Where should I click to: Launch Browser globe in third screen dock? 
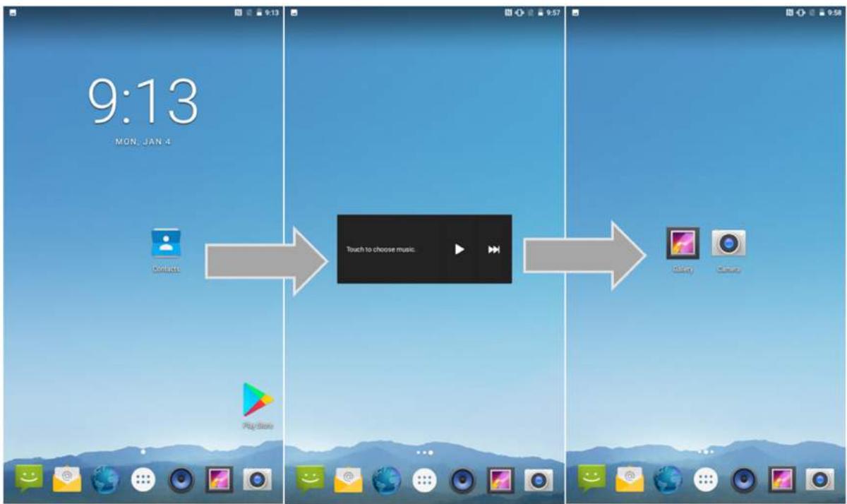click(x=668, y=480)
